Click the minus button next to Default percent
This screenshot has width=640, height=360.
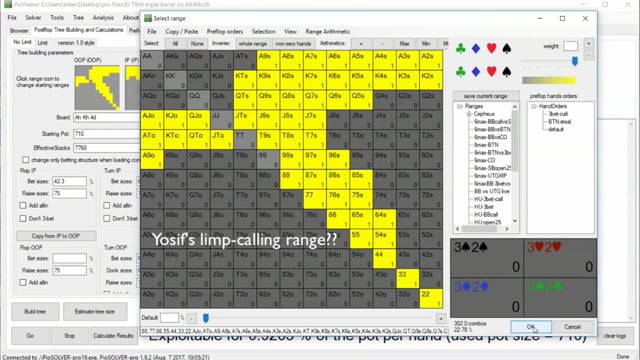[x=192, y=318]
